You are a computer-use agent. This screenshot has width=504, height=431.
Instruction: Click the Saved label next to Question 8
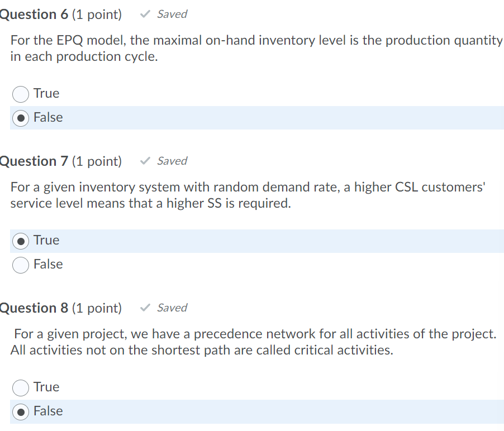click(x=172, y=308)
